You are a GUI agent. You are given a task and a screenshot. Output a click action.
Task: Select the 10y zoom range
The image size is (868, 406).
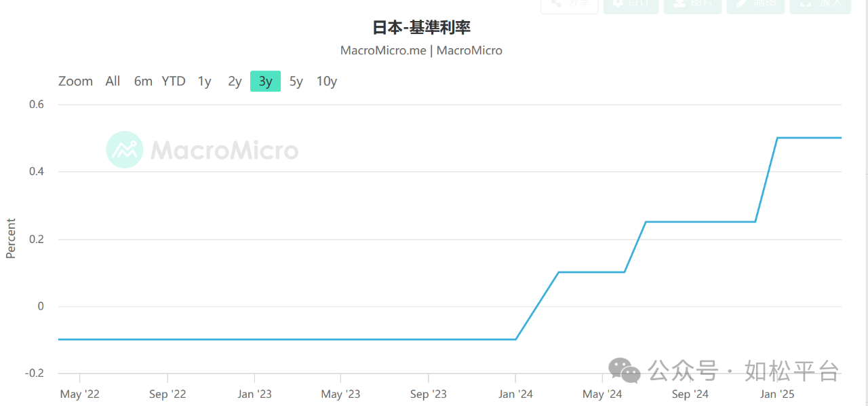(x=326, y=81)
